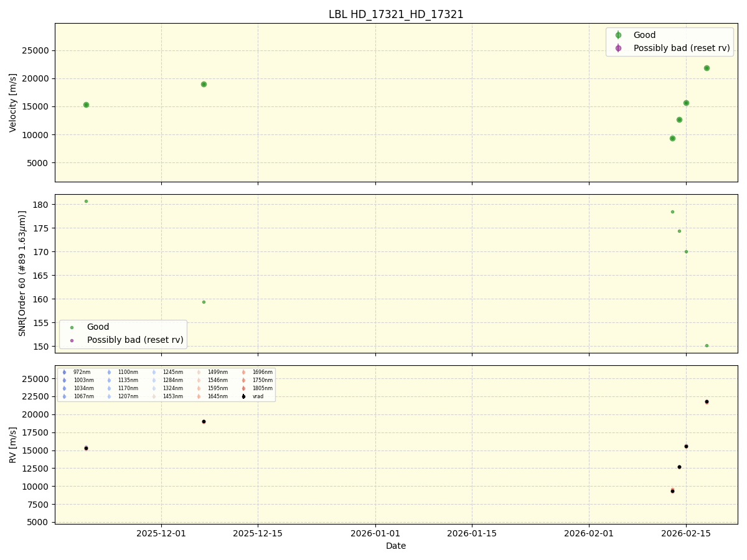Screen dimensions: 747x560
Task: Click the 1170nm legend marker
Action: click(x=109, y=388)
